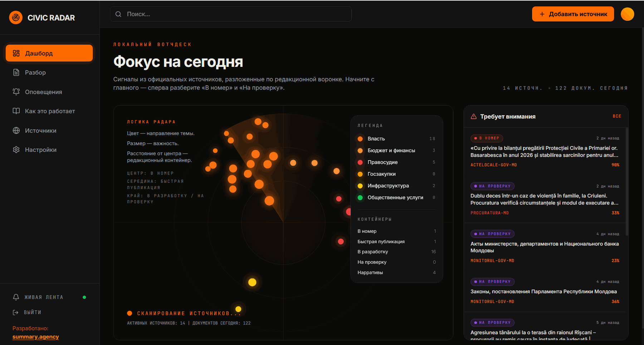Filter by В разработку container

pyautogui.click(x=396, y=252)
